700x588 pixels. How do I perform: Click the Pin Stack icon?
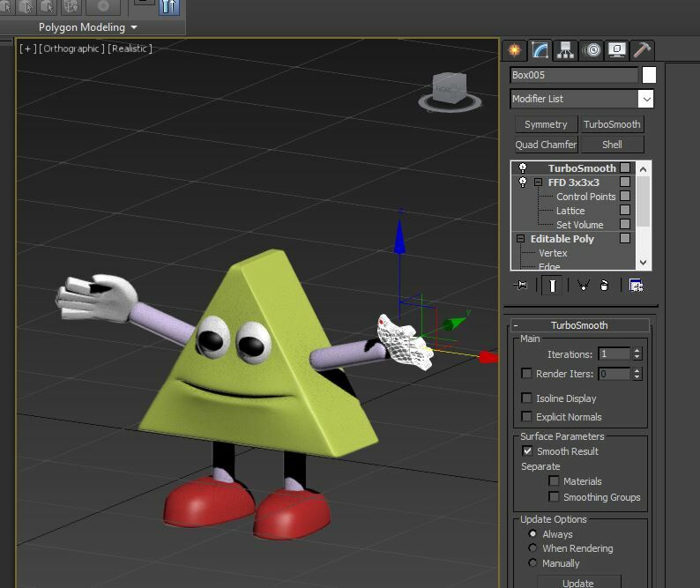coord(521,285)
